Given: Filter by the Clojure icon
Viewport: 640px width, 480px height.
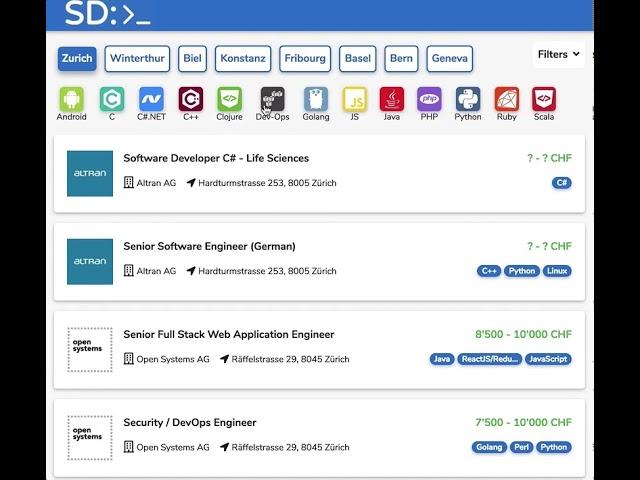Looking at the screenshot, I should click(x=229, y=99).
